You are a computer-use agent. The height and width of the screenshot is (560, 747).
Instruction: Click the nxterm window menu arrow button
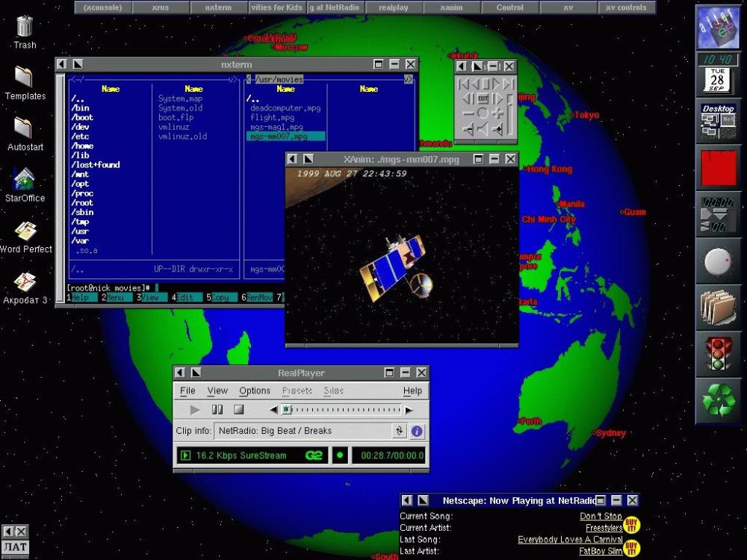pyautogui.click(x=62, y=65)
